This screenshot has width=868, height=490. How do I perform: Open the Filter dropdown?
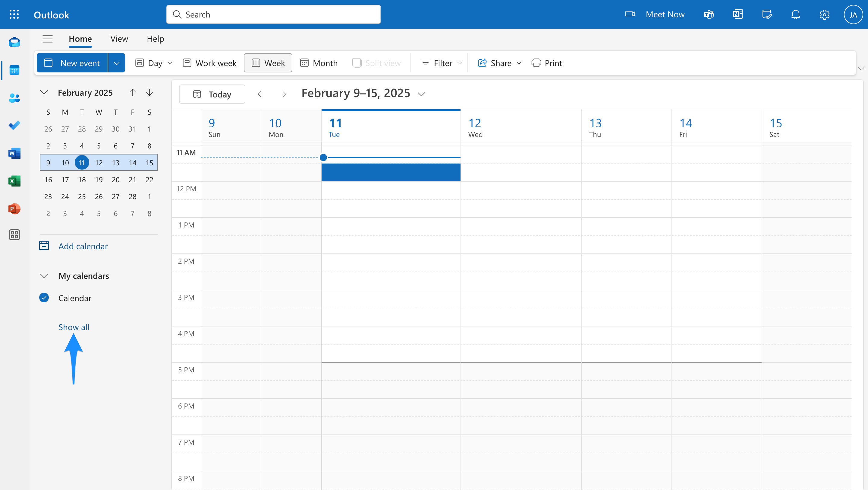[442, 63]
